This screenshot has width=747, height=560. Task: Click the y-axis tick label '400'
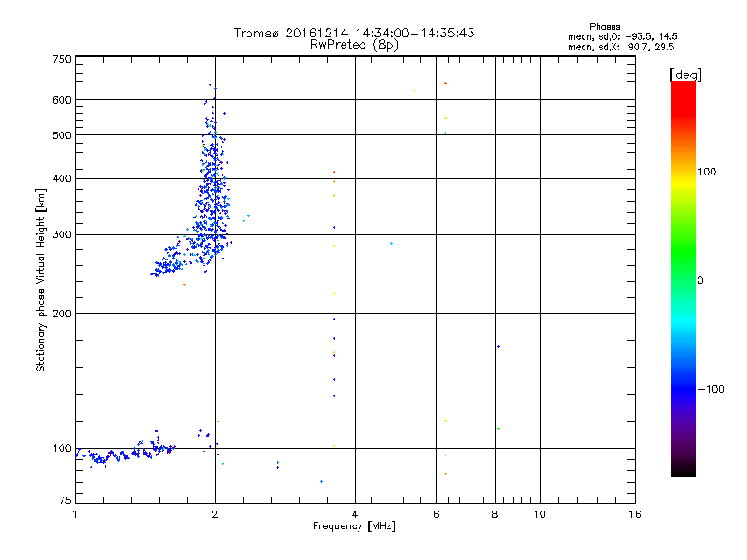[x=62, y=178]
